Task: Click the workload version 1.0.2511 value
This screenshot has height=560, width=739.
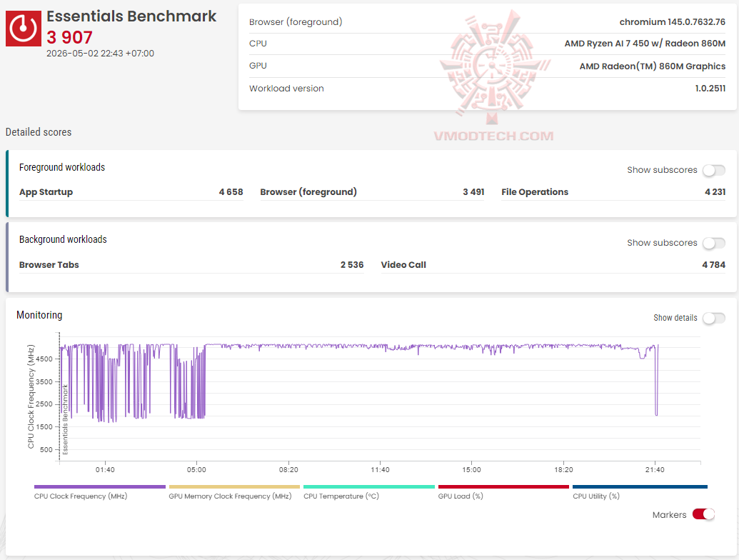Action: [710, 88]
